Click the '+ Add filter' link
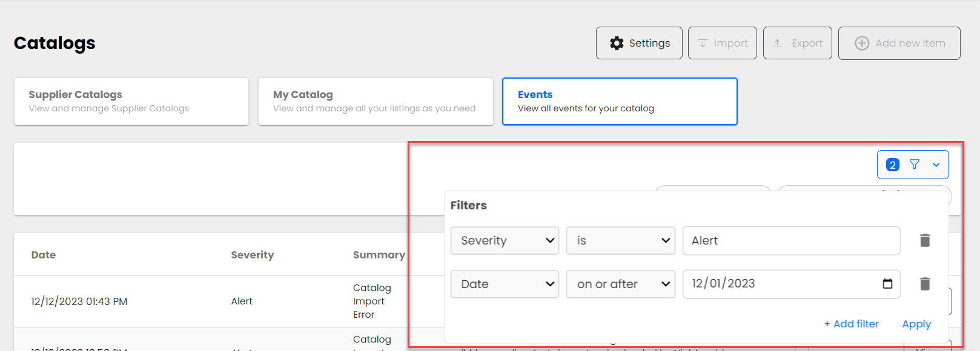 851,324
